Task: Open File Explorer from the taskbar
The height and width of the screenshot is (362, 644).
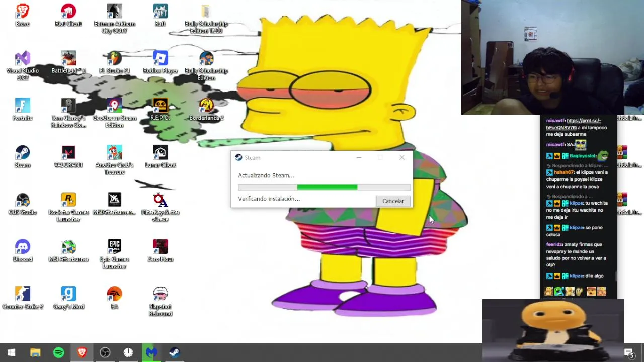Action: [35, 352]
